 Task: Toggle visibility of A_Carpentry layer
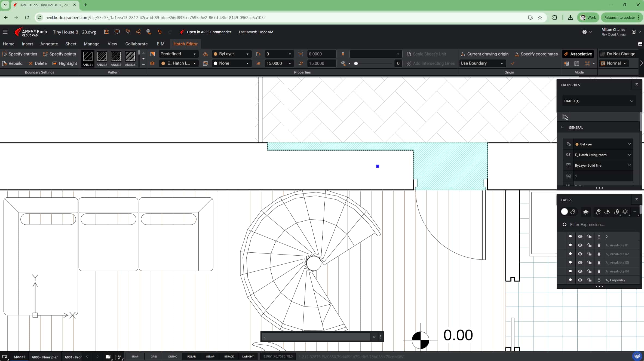coord(580,280)
